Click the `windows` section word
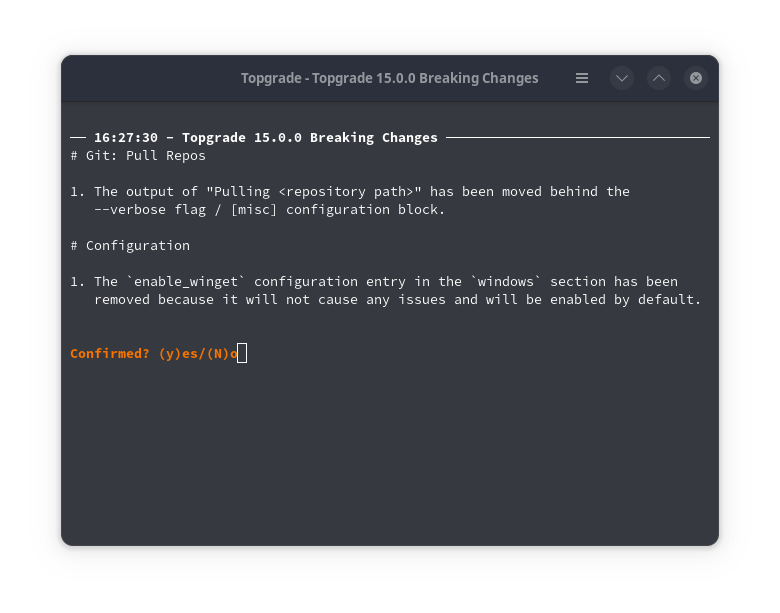 pyautogui.click(x=506, y=281)
